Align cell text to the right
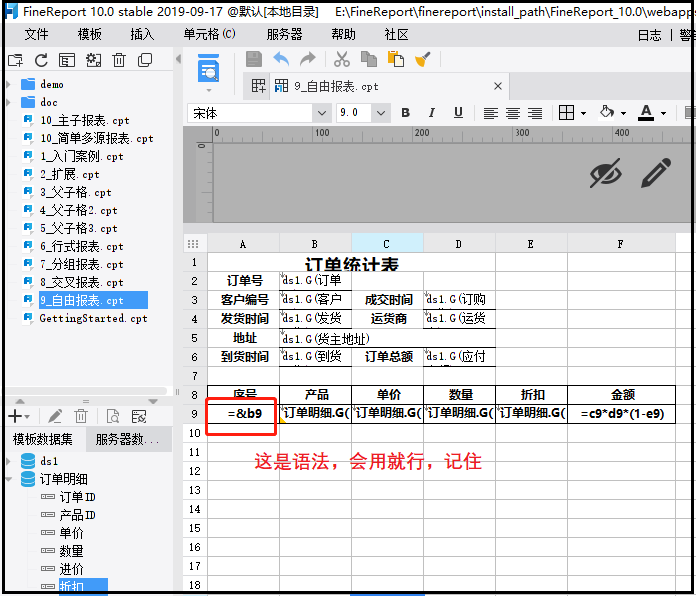The height and width of the screenshot is (596, 696). click(535, 113)
